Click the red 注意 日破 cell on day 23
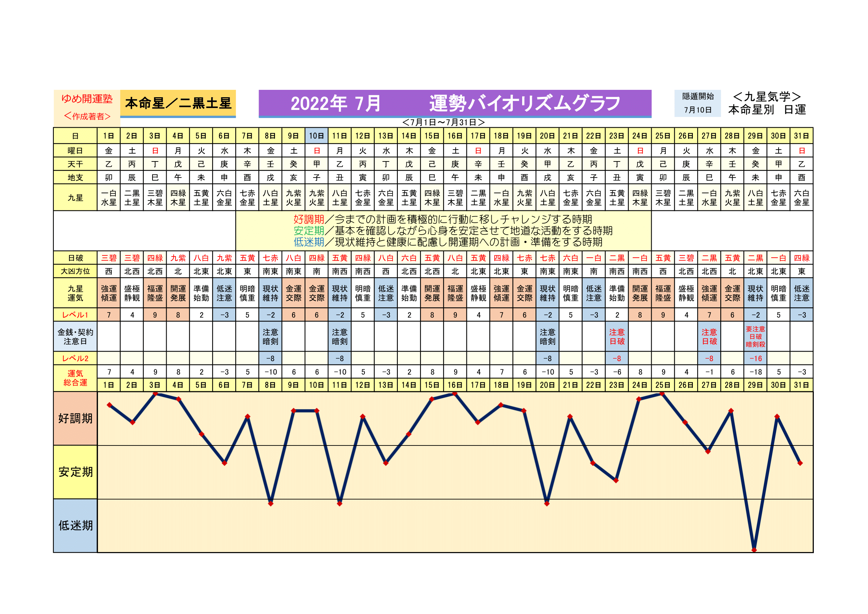The image size is (868, 614). point(617,336)
